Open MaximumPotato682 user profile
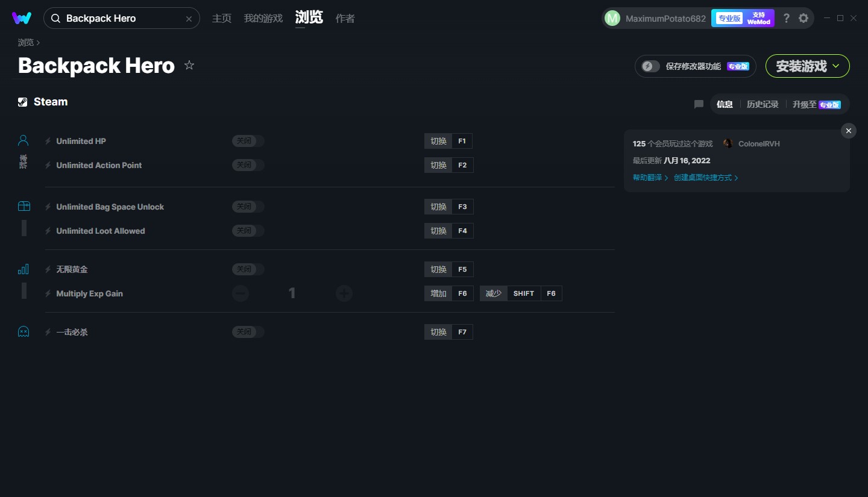Screen dimensions: 868x497 [665, 19]
